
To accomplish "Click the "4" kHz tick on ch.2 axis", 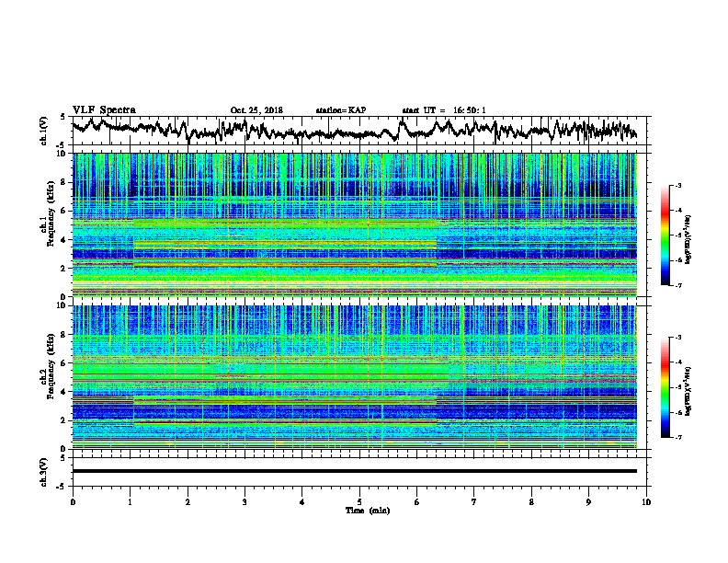I will click(x=64, y=392).
